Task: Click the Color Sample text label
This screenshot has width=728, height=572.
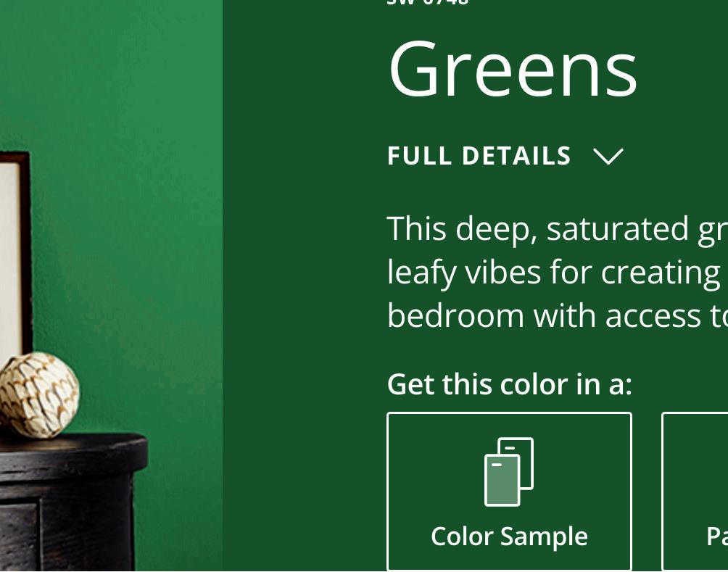Action: tap(509, 536)
